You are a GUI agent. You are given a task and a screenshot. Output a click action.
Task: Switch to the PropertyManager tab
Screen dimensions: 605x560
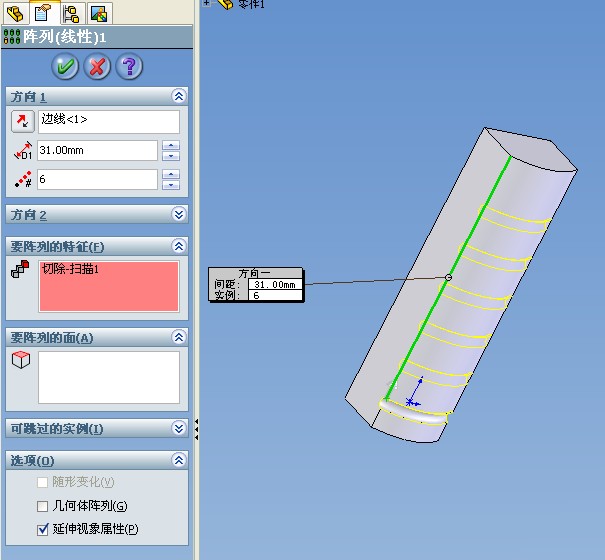[x=43, y=14]
